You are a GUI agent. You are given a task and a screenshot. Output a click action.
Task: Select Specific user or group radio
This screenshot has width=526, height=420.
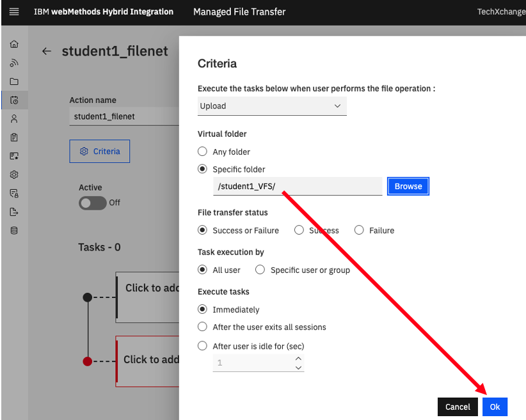click(x=260, y=270)
